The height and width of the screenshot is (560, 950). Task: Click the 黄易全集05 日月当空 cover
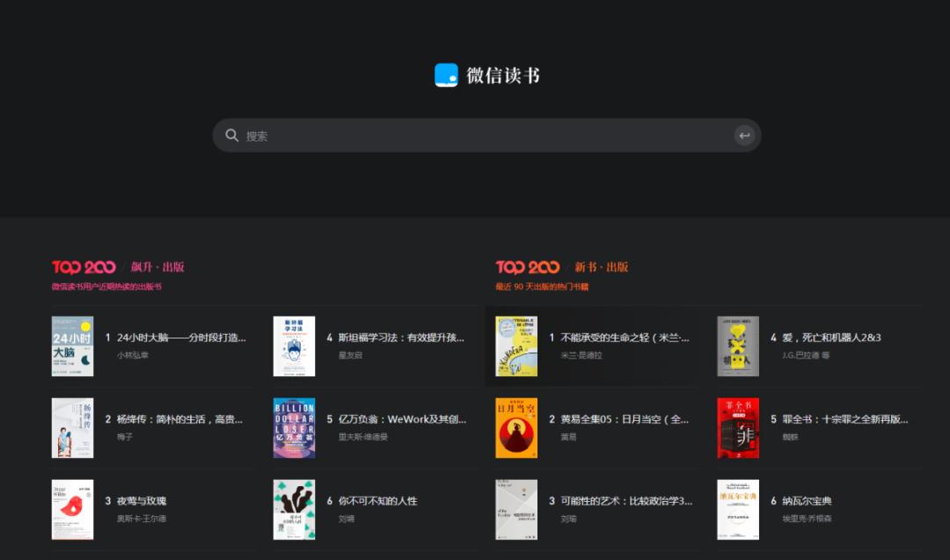coord(516,428)
